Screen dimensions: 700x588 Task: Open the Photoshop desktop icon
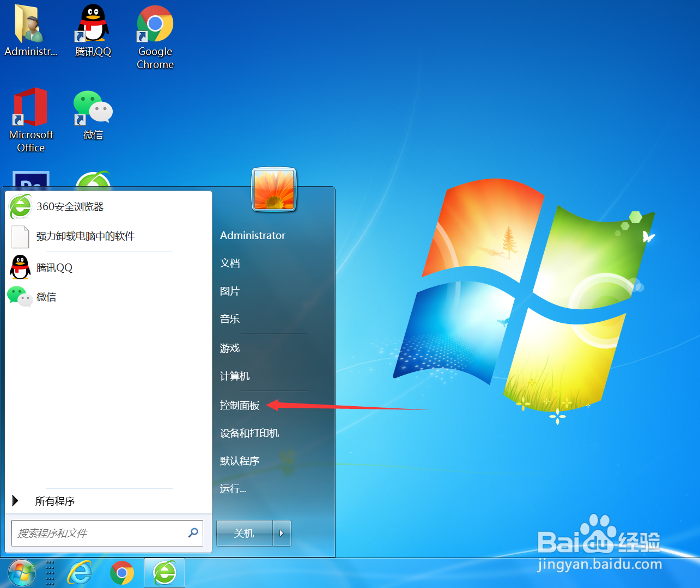31,180
